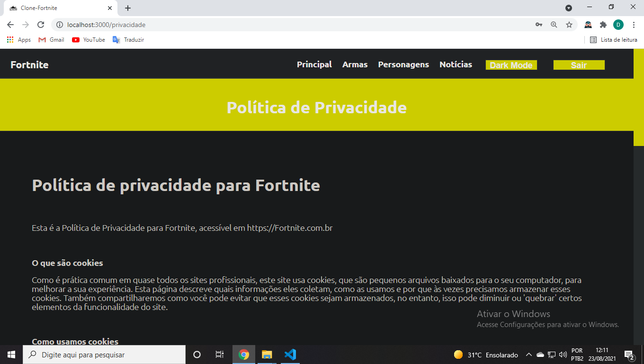Open the incognito-style extension icon
The image size is (644, 364).
(588, 25)
